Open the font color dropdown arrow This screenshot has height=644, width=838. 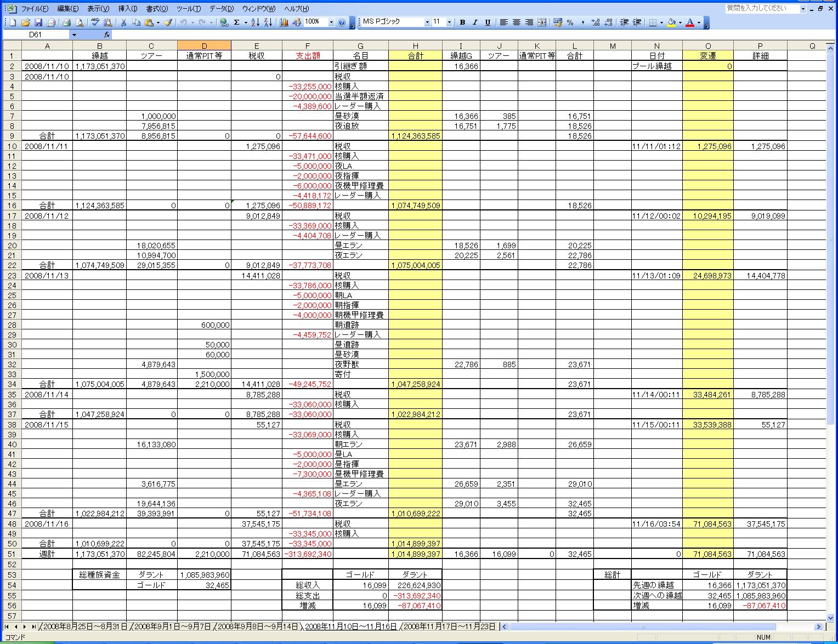[x=699, y=22]
